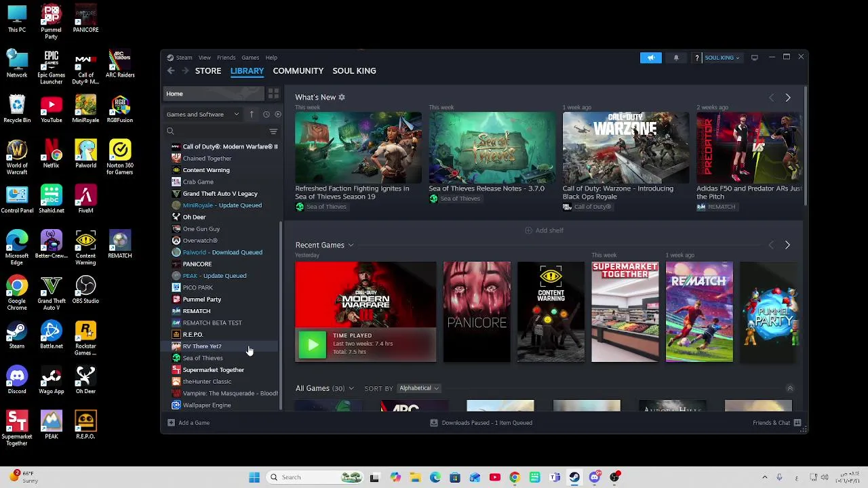The height and width of the screenshot is (488, 868).
Task: Toggle ready to play filter
Action: pos(277,114)
